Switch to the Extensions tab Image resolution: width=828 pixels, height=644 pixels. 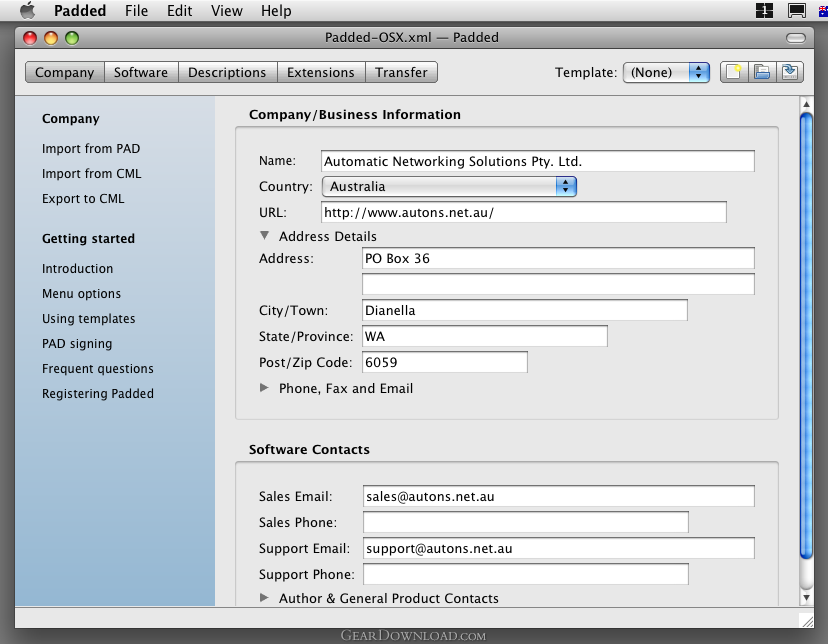(x=321, y=72)
